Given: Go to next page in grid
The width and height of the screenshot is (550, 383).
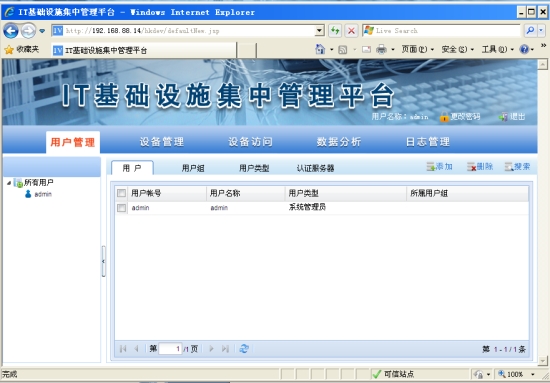Looking at the screenshot, I should click(x=211, y=349).
